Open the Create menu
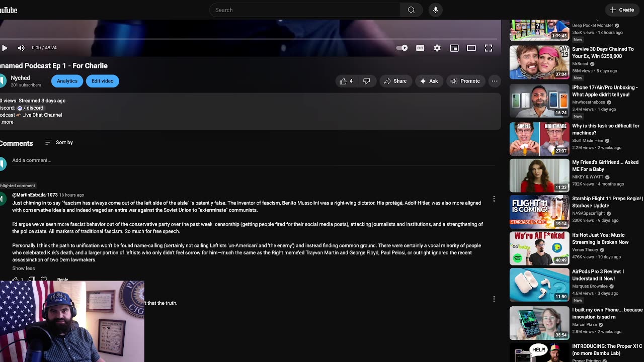 tap(622, 10)
